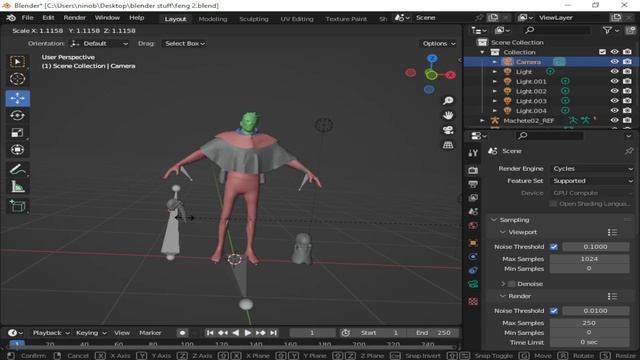Viewport: 640px width, 360px height.
Task: Expand the Machete02_REF tree item
Action: [482, 120]
